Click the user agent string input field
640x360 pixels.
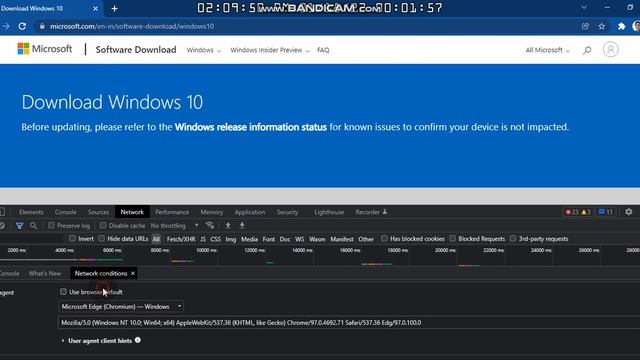[x=349, y=322]
